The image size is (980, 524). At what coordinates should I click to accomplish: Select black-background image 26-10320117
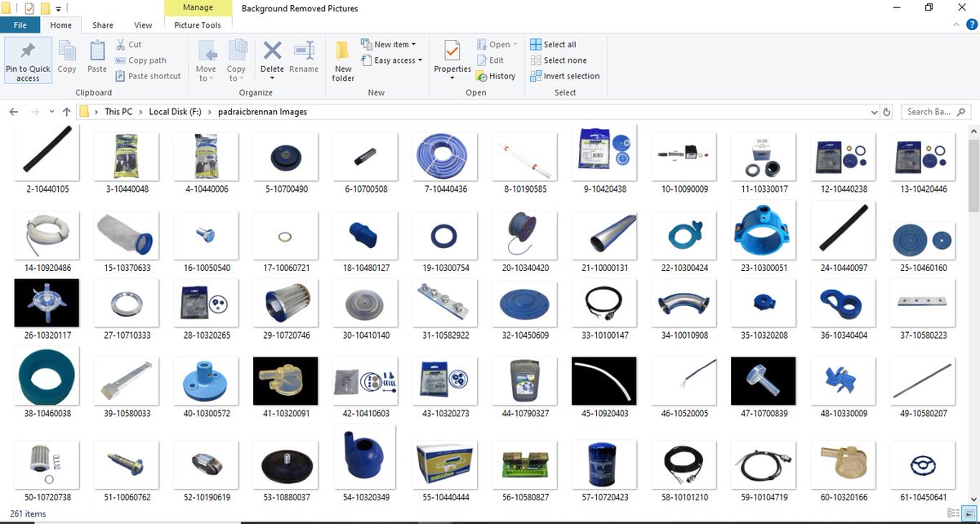coord(47,303)
